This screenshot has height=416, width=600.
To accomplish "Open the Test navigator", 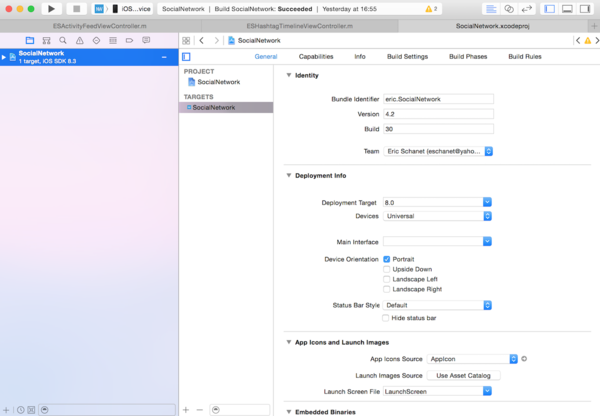I will (96, 40).
